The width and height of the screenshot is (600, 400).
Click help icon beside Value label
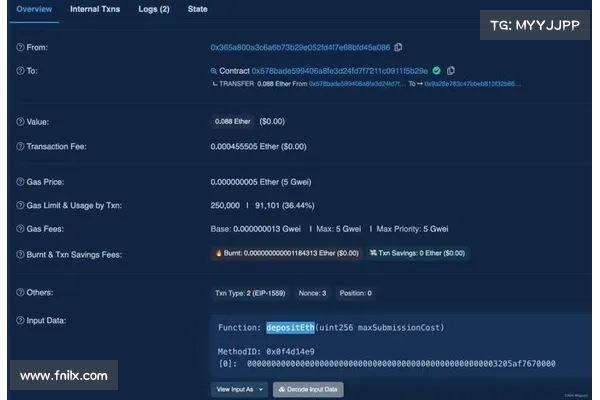pos(20,122)
